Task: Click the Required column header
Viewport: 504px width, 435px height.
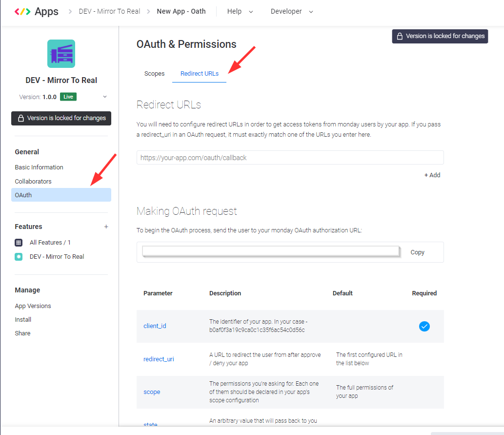Action: coord(424,293)
